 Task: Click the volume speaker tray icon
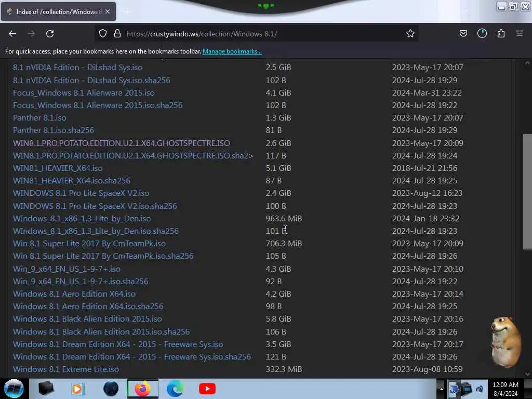coord(480,389)
